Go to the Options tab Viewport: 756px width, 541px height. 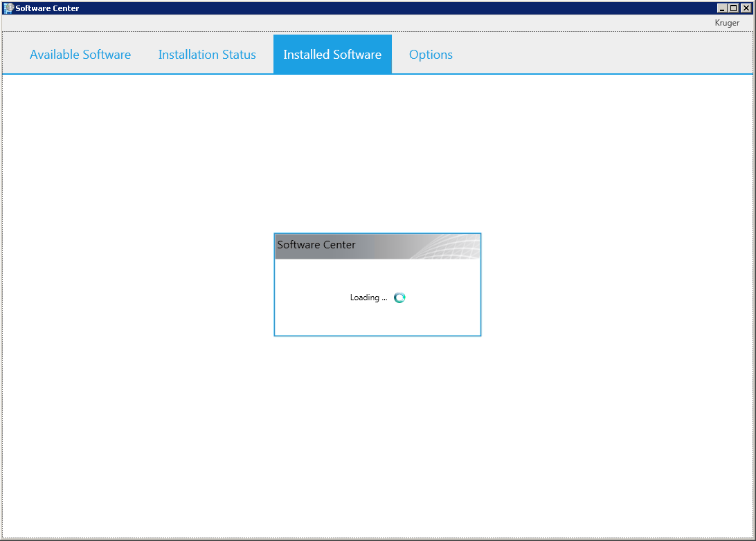pyautogui.click(x=431, y=55)
